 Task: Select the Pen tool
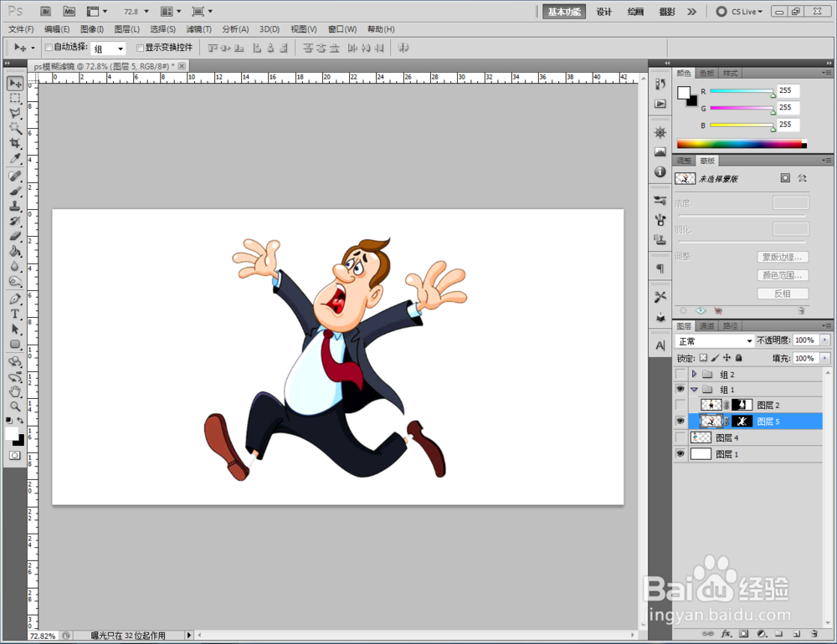click(x=15, y=299)
